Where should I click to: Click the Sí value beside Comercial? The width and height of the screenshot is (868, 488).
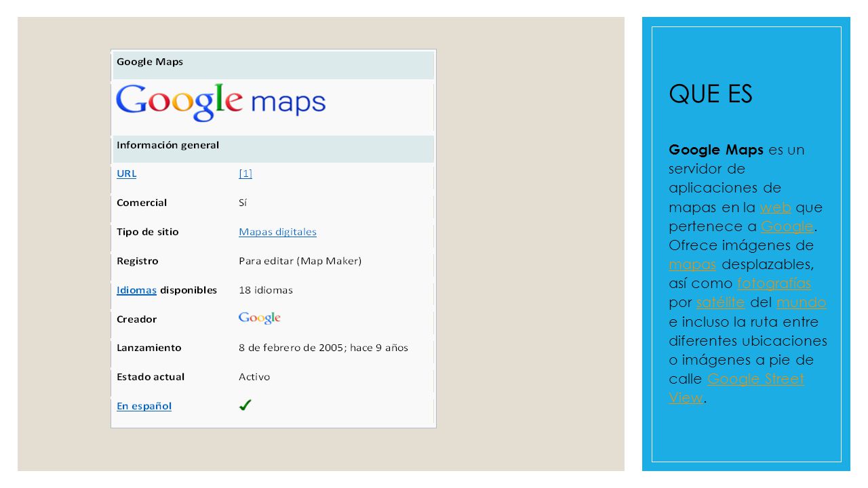(243, 203)
